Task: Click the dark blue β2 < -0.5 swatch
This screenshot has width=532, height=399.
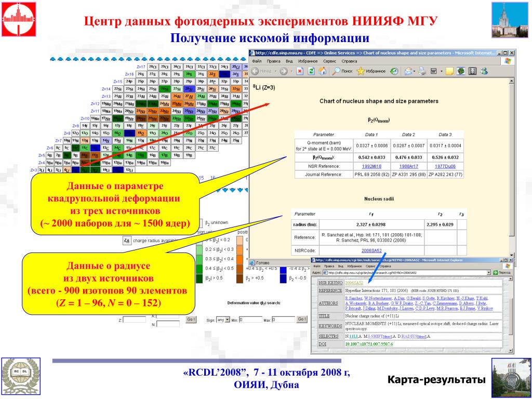Action: pos(283,278)
